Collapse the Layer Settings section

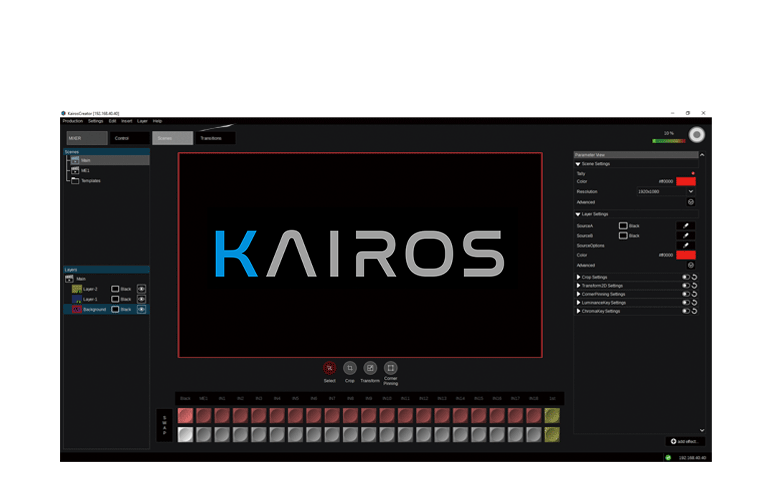578,214
